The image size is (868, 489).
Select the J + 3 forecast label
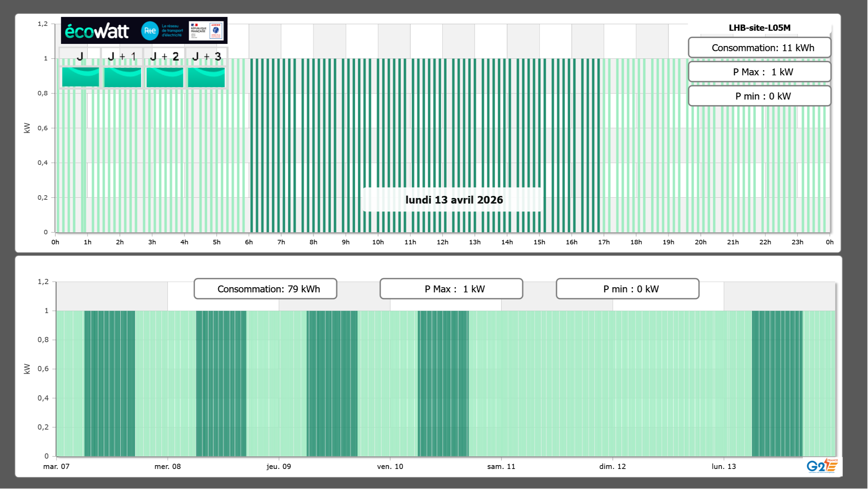coord(206,56)
